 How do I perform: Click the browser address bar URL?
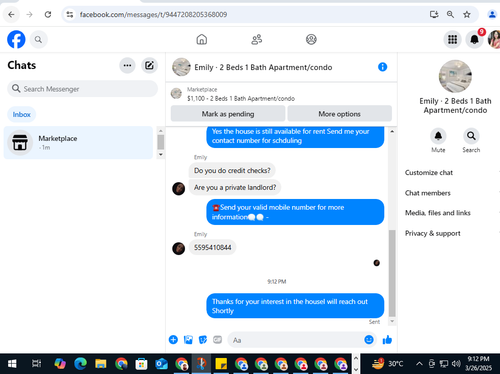pos(153,14)
